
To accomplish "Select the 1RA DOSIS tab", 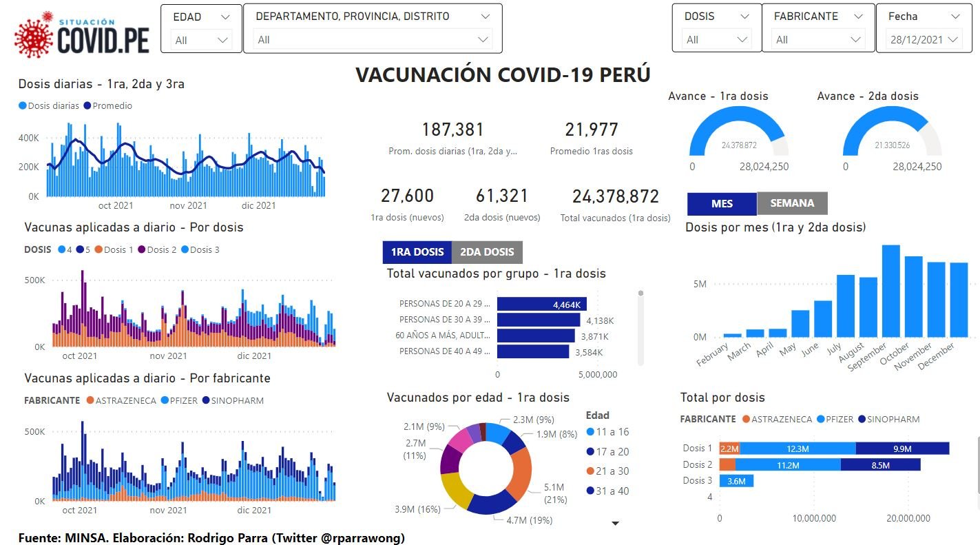I will click(417, 251).
